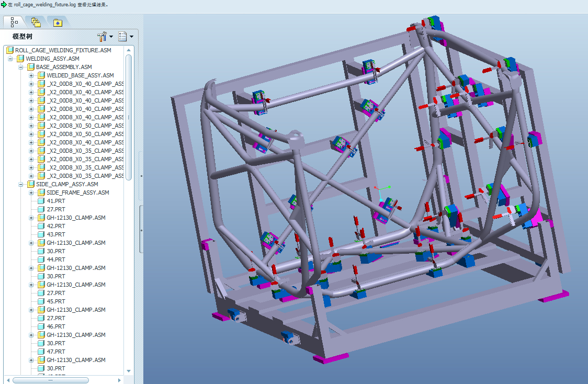This screenshot has width=588, height=384.
Task: Select the GH-12130_CLAMP.ASM label directly below 43.PRT
Action: click(76, 243)
